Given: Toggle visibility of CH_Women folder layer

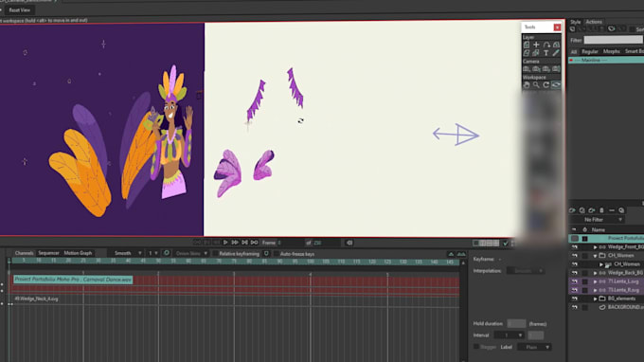Looking at the screenshot, I should click(x=575, y=256).
